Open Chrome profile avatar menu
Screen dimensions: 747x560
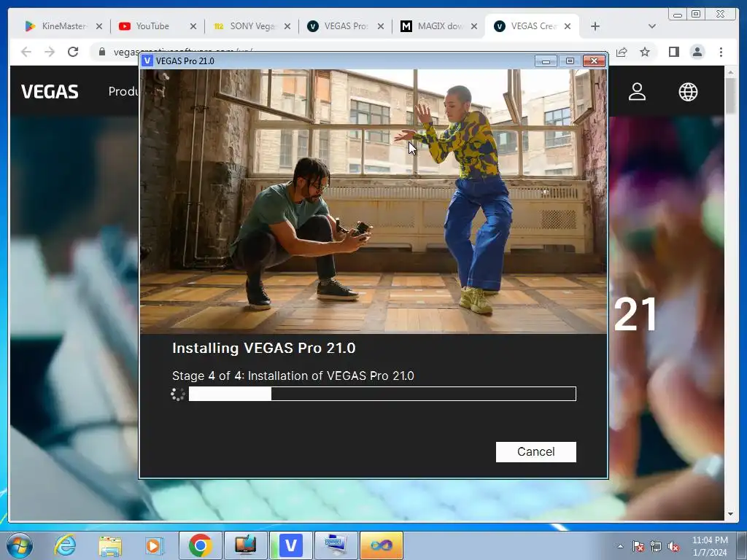tap(697, 52)
